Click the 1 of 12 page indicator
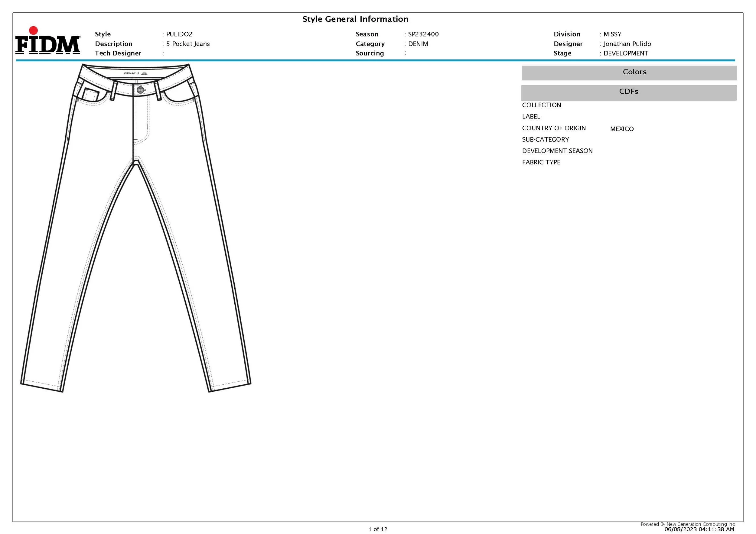Image resolution: width=756 pixels, height=534 pixels. (378, 529)
